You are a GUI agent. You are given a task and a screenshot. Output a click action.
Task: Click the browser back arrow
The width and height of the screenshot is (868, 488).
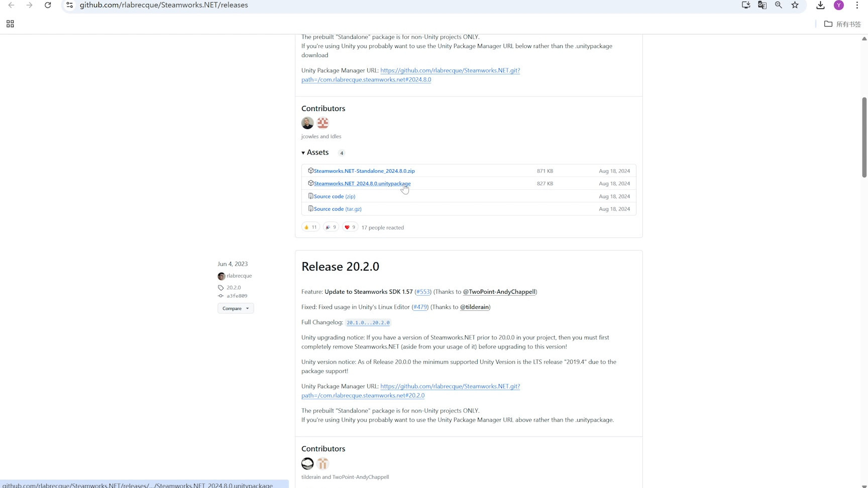pos(11,5)
